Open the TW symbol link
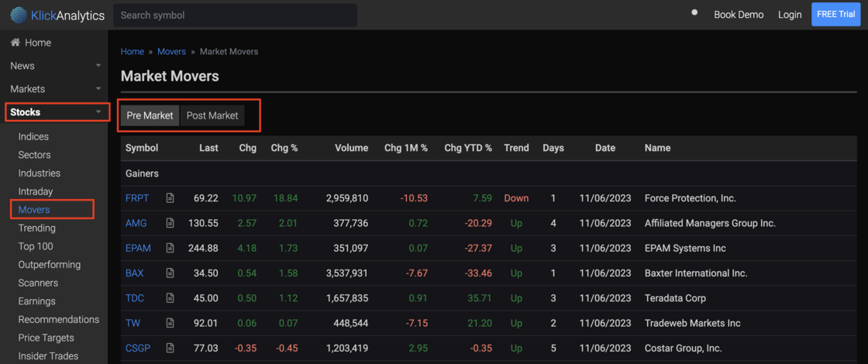This screenshot has width=868, height=364. [x=133, y=323]
